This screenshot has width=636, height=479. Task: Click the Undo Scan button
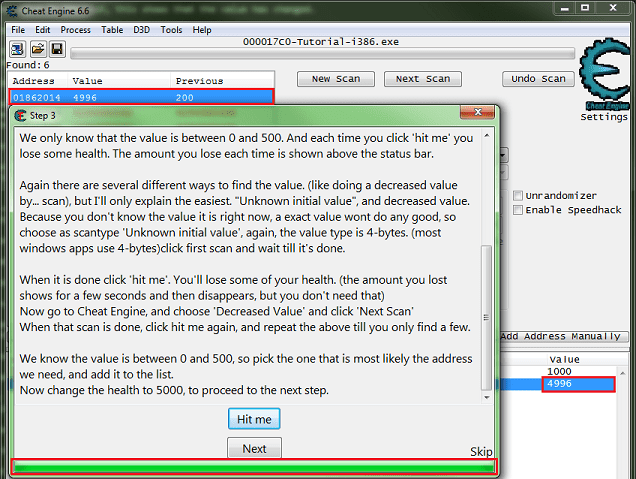point(538,79)
